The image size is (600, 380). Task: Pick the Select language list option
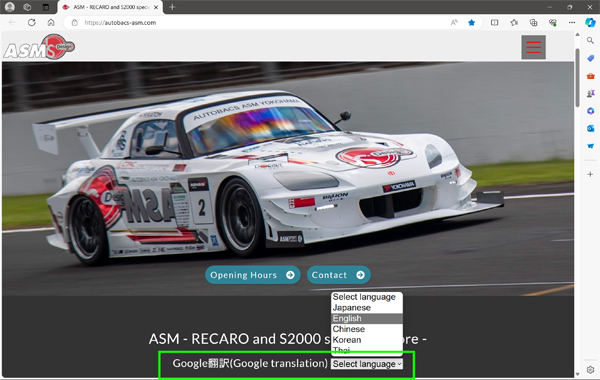tap(367, 297)
